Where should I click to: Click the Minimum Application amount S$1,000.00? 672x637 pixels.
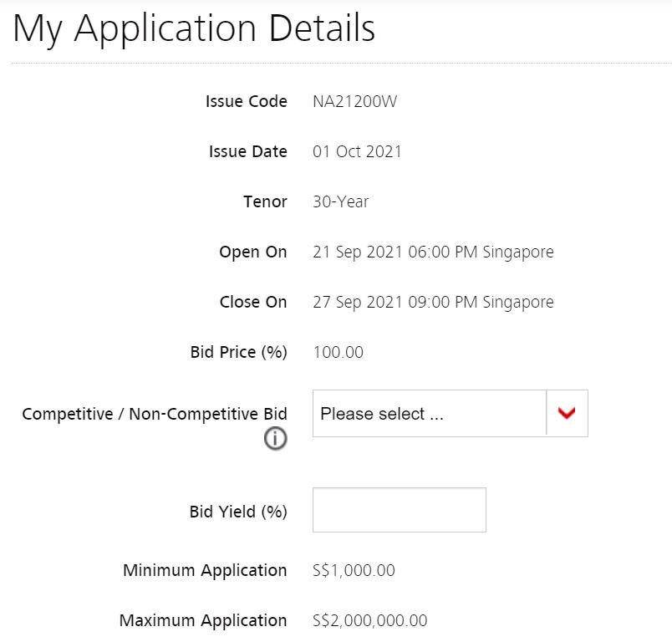354,571
